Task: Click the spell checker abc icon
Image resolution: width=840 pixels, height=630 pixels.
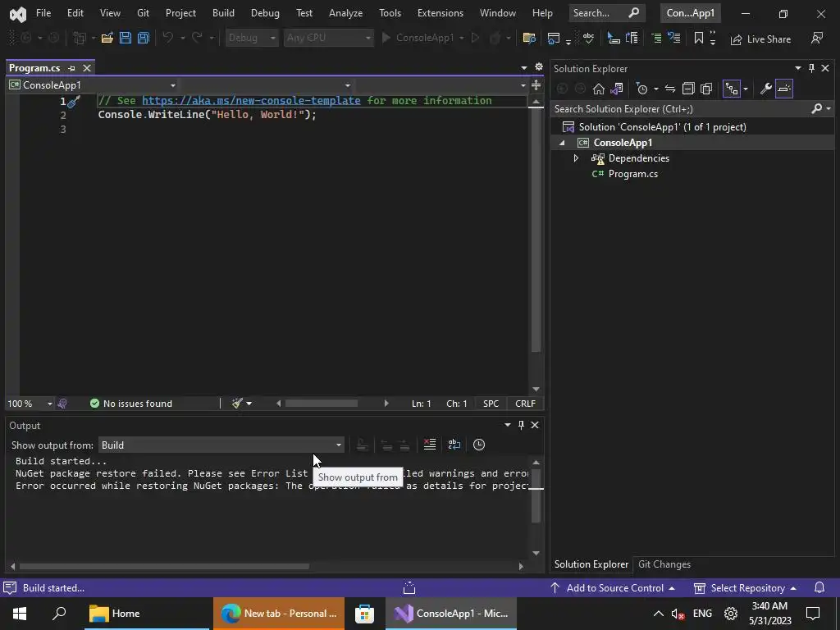Action: [x=588, y=38]
